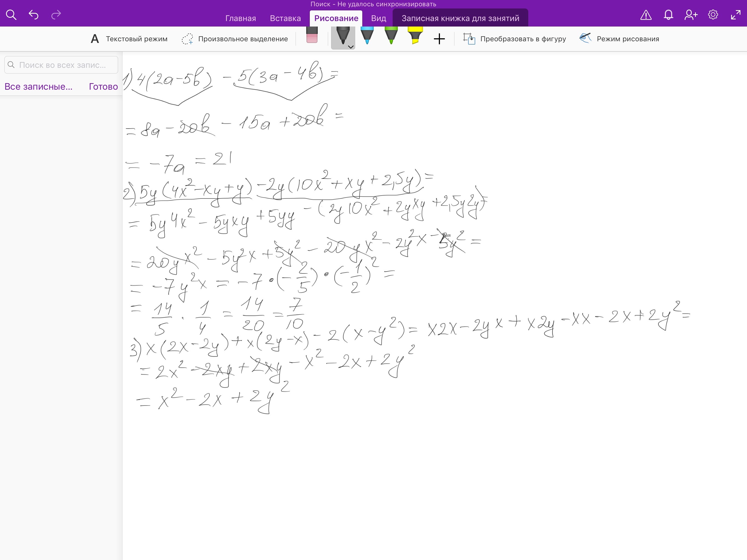Open settings gear icon
Screen dimensions: 747x560
pos(713,15)
